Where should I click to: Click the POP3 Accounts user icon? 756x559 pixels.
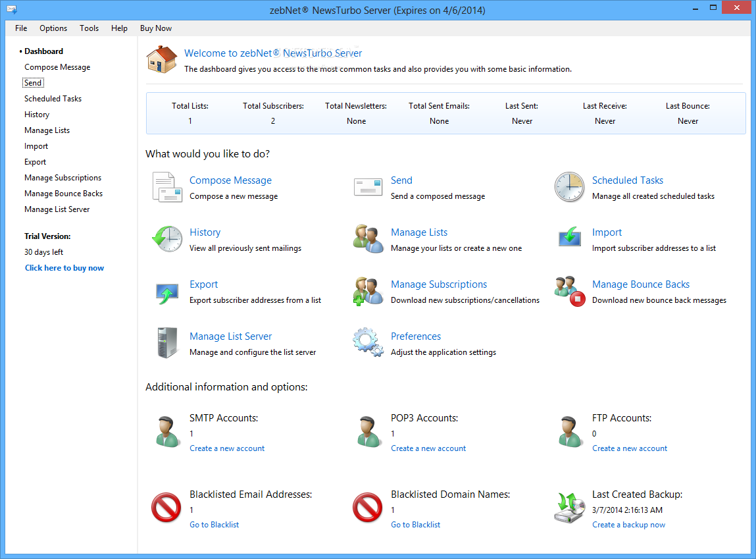369,432
